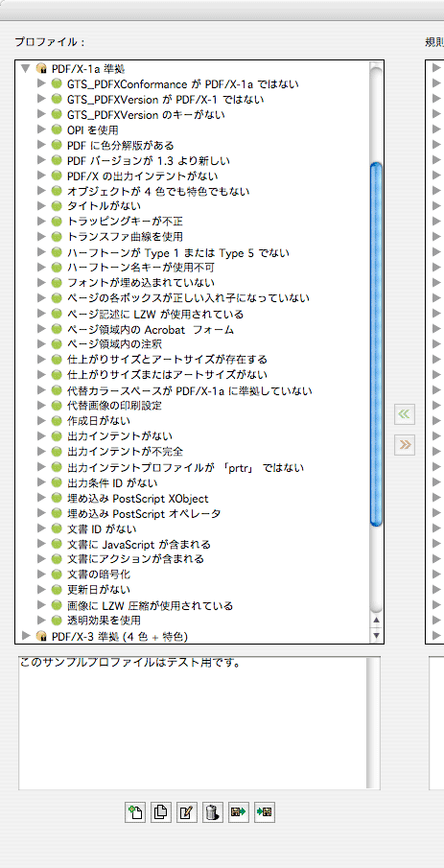
Task: Click the green dot beside 更新日がない
Action: pyautogui.click(x=56, y=590)
